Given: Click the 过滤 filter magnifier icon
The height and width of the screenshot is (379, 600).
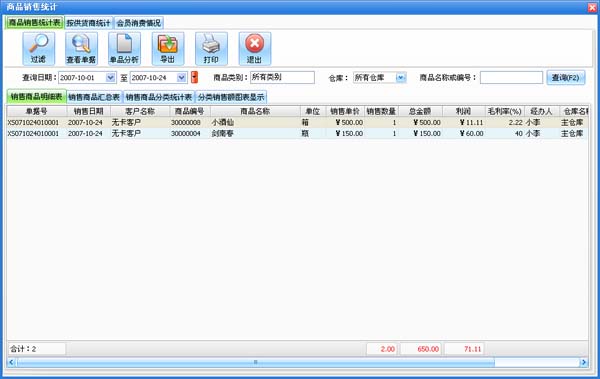Looking at the screenshot, I should click(39, 49).
